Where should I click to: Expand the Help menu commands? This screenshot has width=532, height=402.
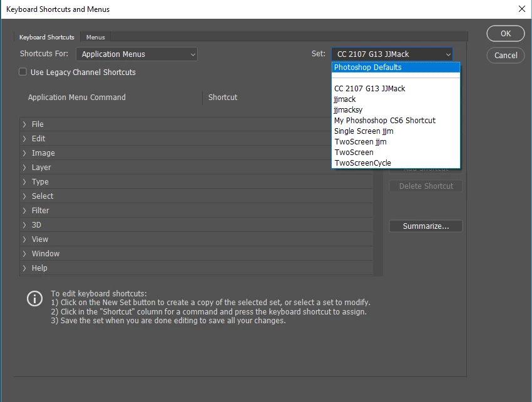(24, 268)
